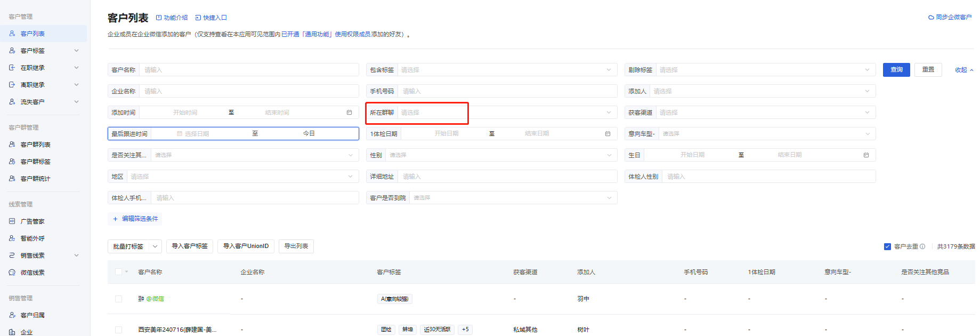Open the 地区 dropdown
The width and height of the screenshot is (980, 336).
pos(242,177)
